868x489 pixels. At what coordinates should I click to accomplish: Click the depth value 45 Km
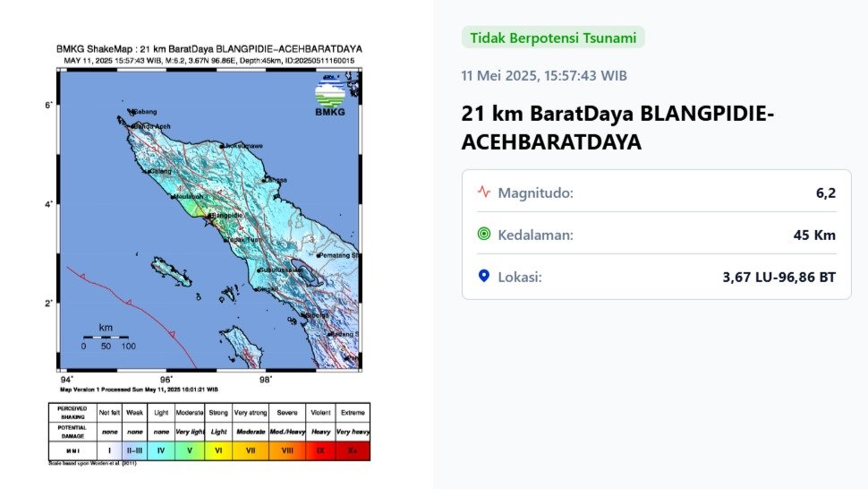(814, 235)
